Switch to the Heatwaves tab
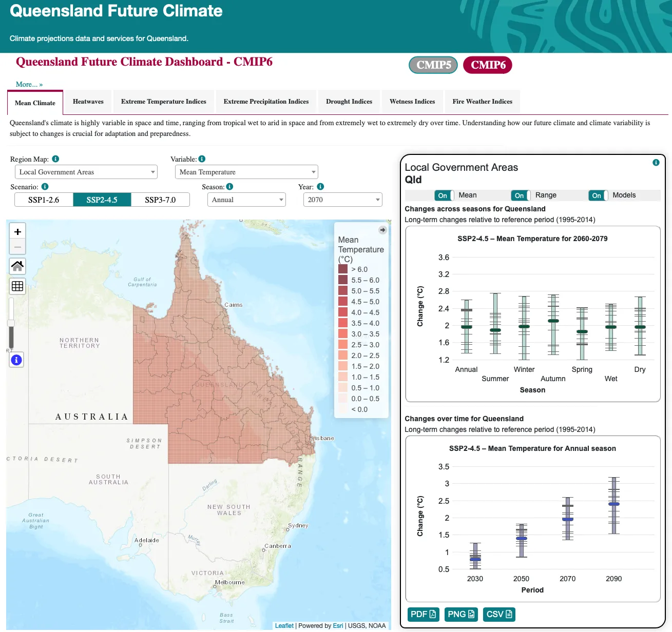 88,102
